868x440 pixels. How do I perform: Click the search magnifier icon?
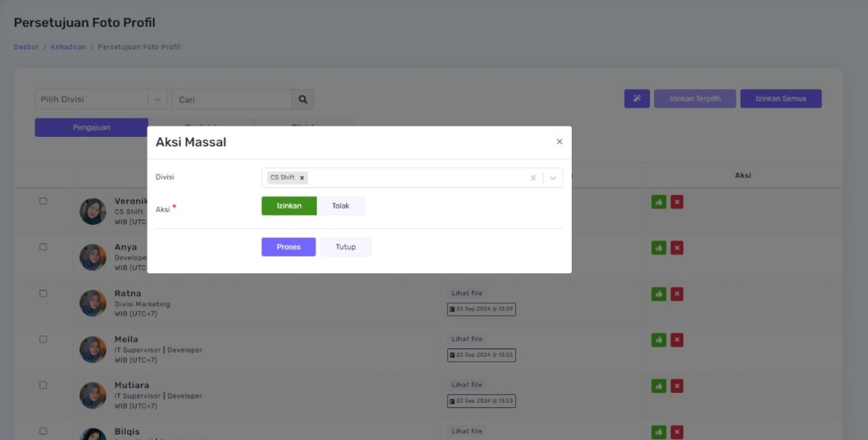[303, 99]
